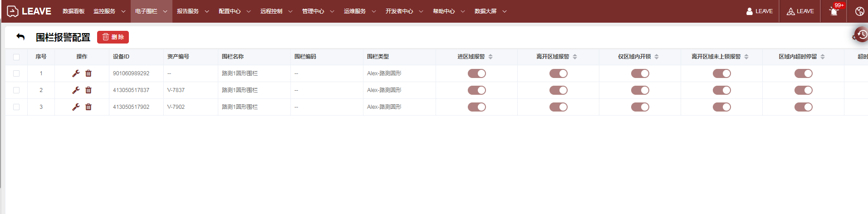Image resolution: width=868 pixels, height=214 pixels.
Task: Toggle 区域内超时停留 switch for row 3
Action: [803, 107]
